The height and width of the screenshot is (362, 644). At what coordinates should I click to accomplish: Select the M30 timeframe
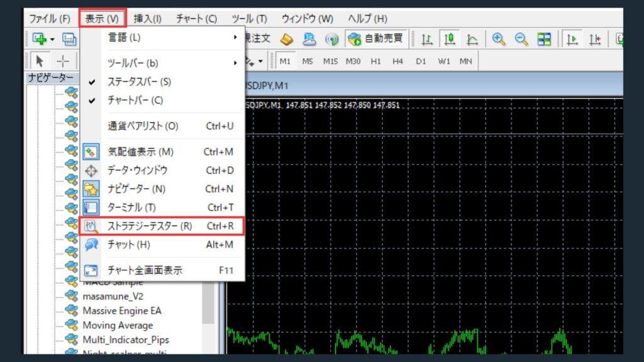[x=353, y=61]
